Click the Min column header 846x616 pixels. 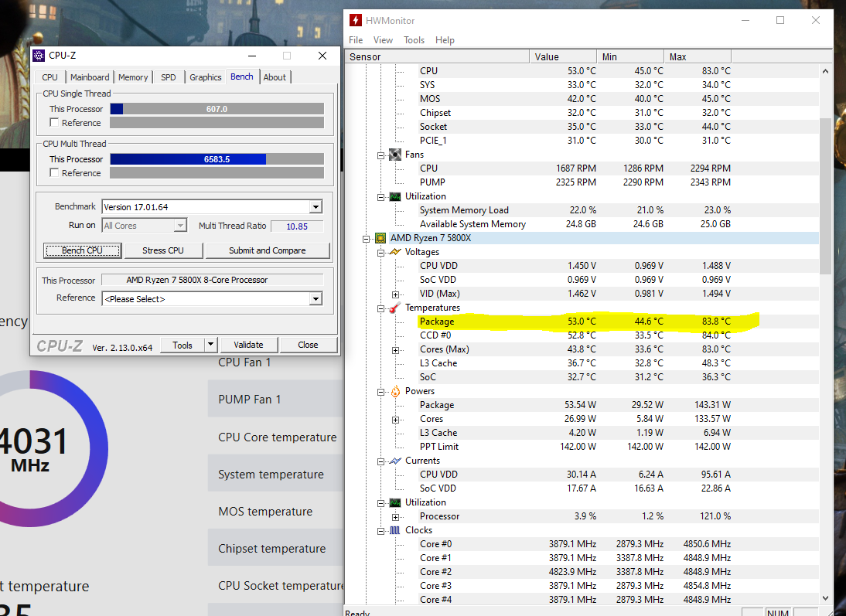click(630, 56)
